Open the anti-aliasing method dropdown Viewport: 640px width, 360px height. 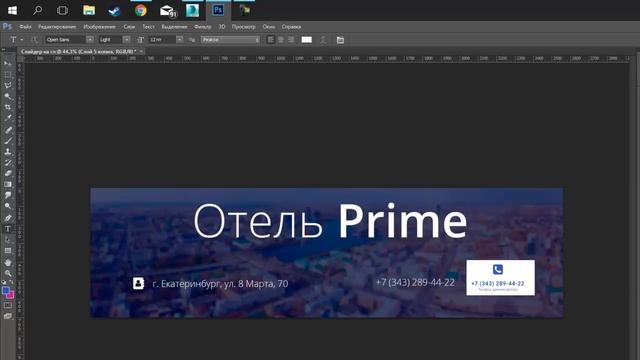[230, 40]
